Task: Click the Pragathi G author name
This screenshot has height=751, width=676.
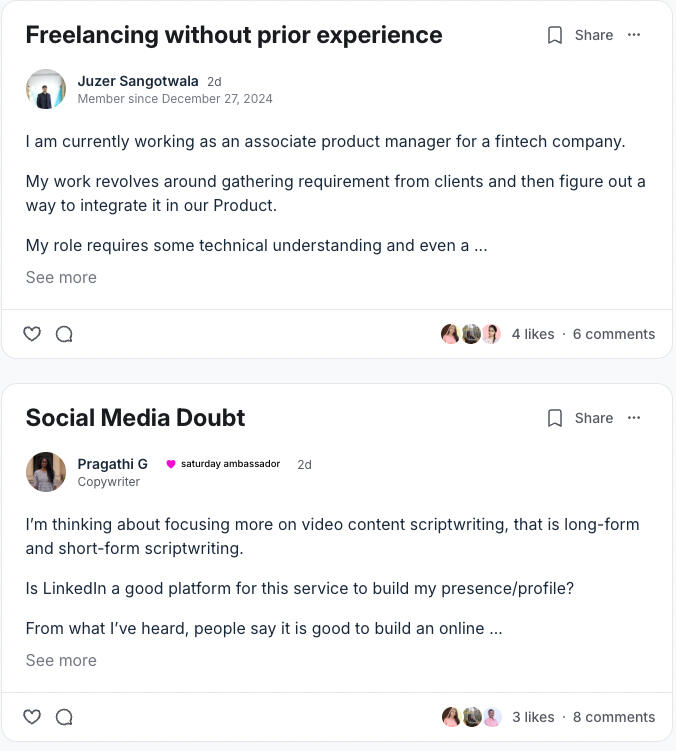Action: [x=112, y=464]
